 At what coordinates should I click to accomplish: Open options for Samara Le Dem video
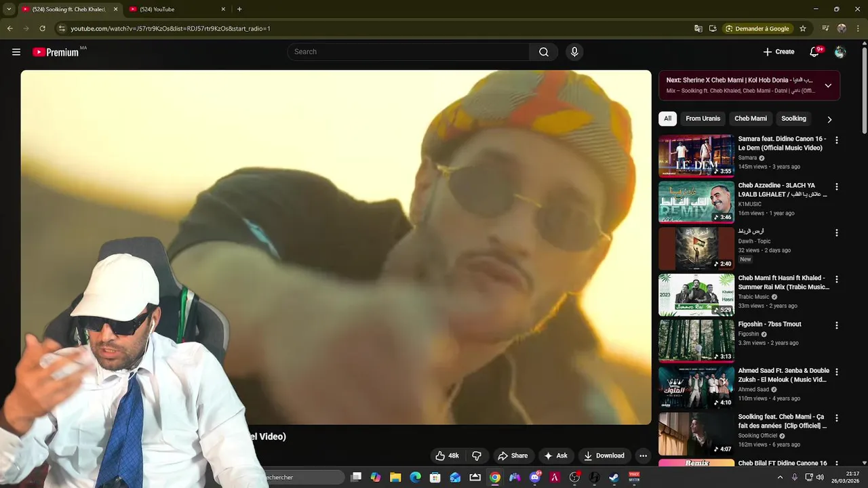pos(836,140)
